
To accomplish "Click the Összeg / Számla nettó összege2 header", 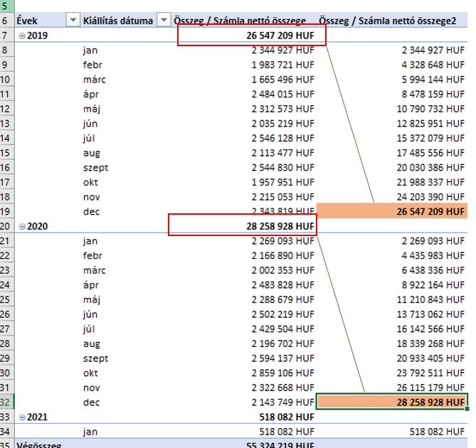I will click(387, 21).
